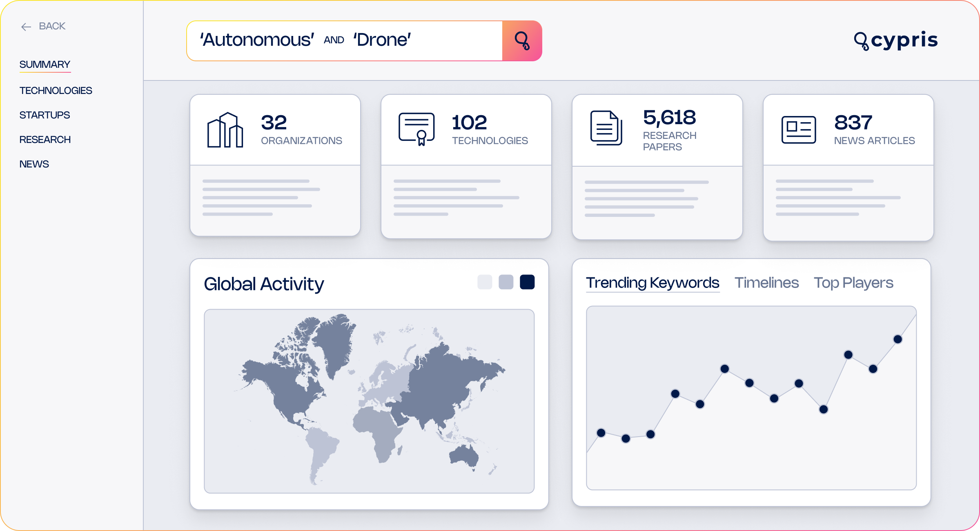The height and width of the screenshot is (531, 980).
Task: Open the Research sidebar section
Action: [45, 140]
